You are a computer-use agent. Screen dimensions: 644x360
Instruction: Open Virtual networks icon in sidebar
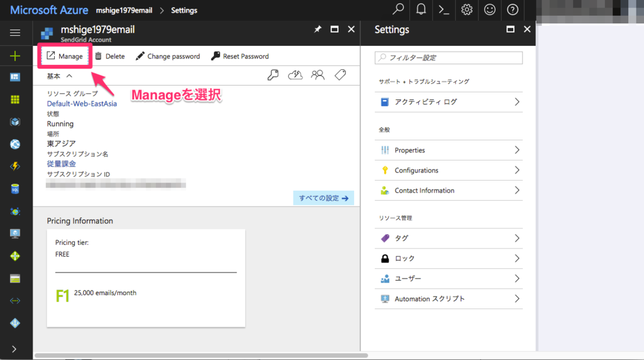(15, 301)
